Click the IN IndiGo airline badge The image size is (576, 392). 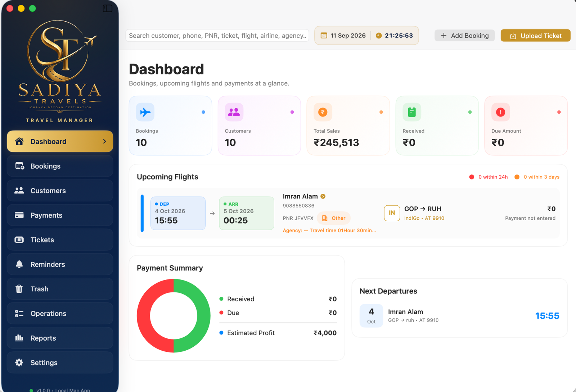coord(392,213)
